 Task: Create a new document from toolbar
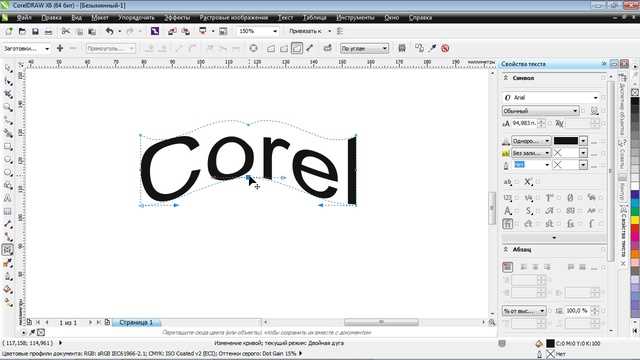pos(9,31)
